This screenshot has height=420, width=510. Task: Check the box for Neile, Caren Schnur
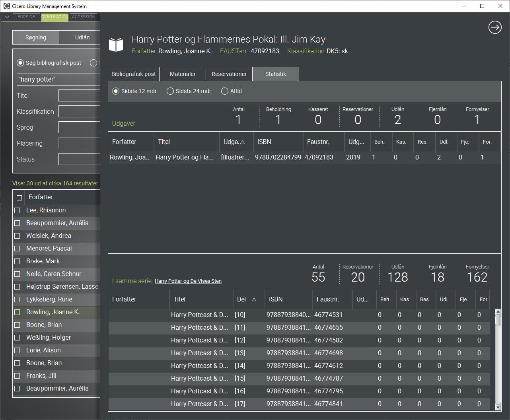tap(17, 274)
